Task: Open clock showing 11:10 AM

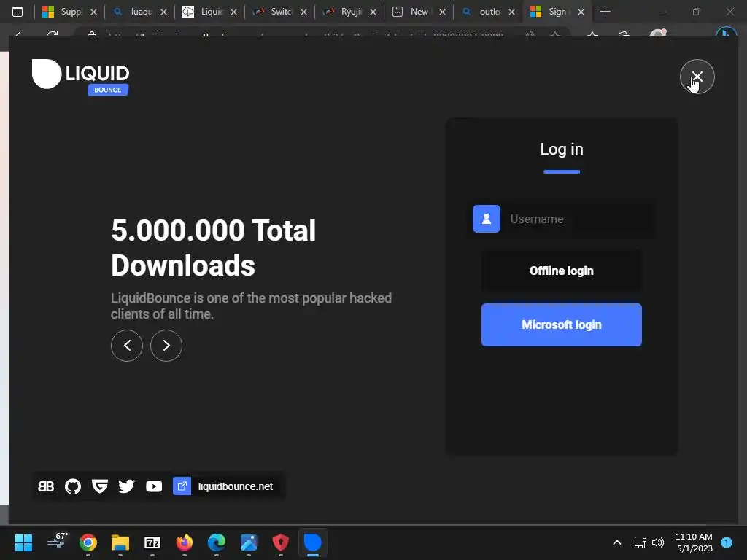Action: pos(694,542)
